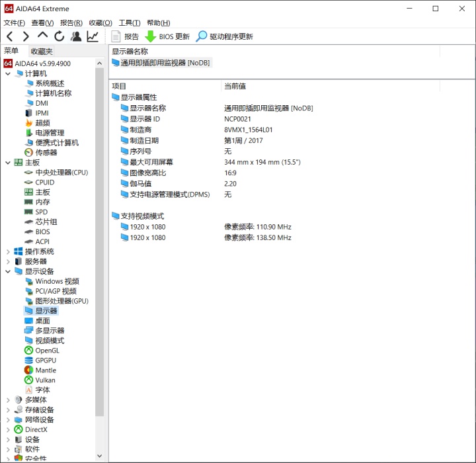This screenshot has height=463, width=476.
Task: Open 芯片组 chipset item
Action: pos(41,222)
